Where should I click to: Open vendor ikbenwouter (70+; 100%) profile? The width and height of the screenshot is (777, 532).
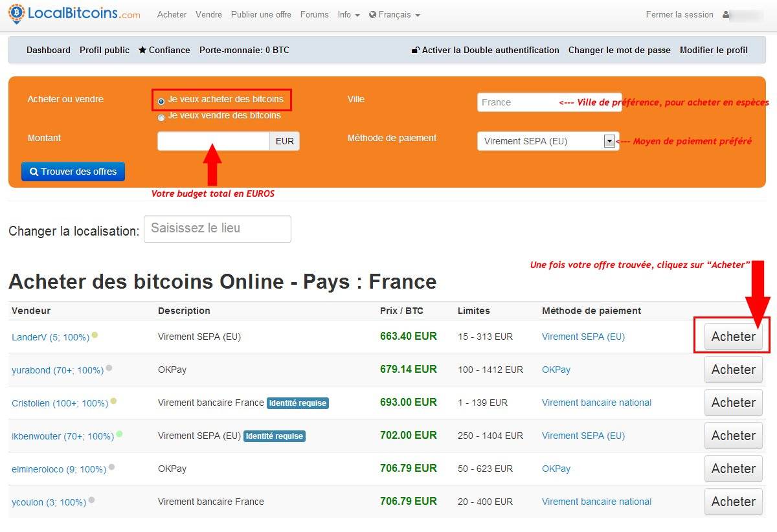tap(63, 436)
